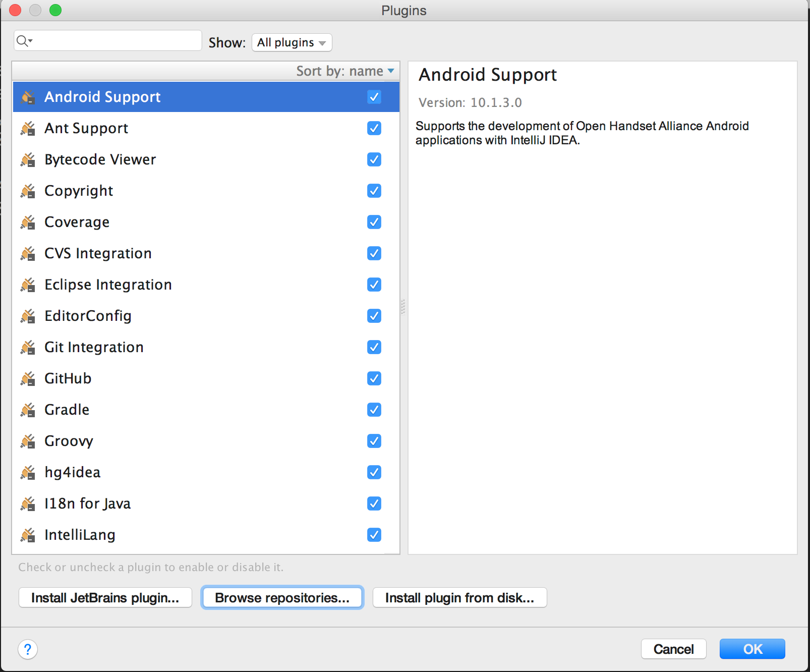
Task: Select the CVS Integration row
Action: (206, 253)
